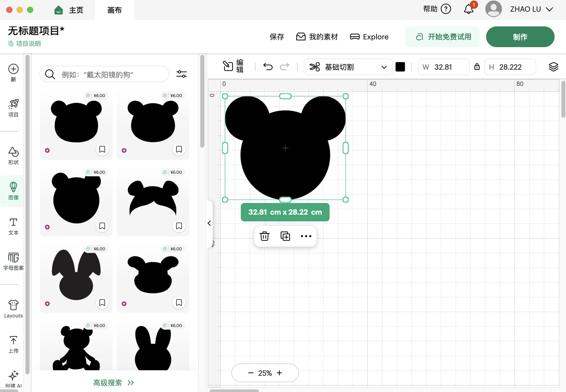Open the Layouts t-shirt icon

point(13,305)
